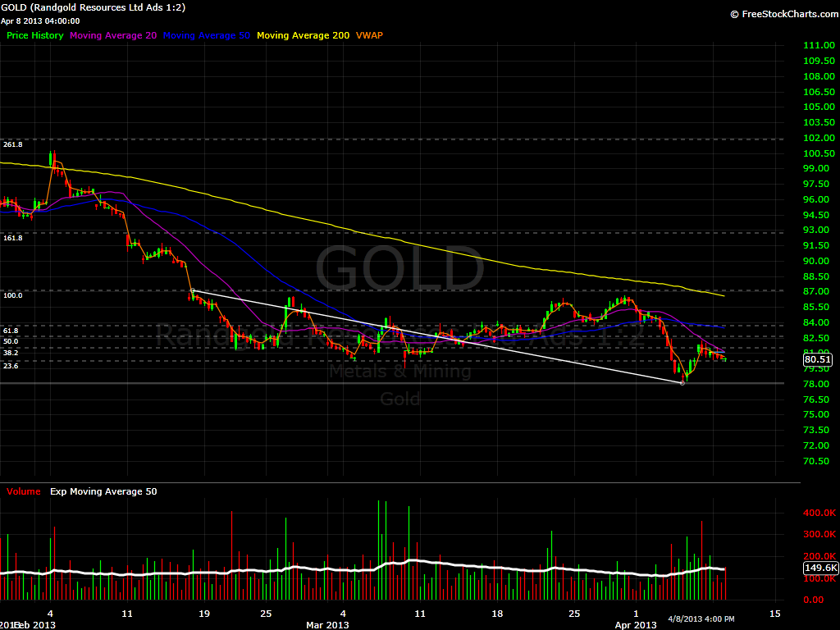
Task: Click the 50.0 Fibonacci level label
Action: (11, 341)
